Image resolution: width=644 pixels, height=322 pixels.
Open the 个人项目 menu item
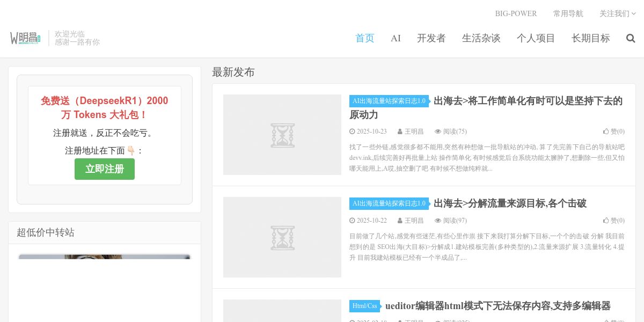coord(536,38)
